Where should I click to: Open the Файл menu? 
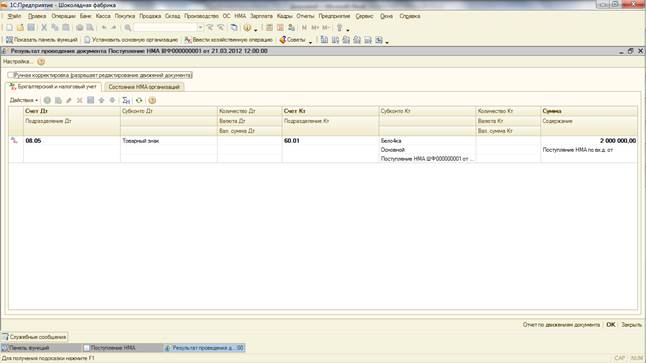point(14,16)
